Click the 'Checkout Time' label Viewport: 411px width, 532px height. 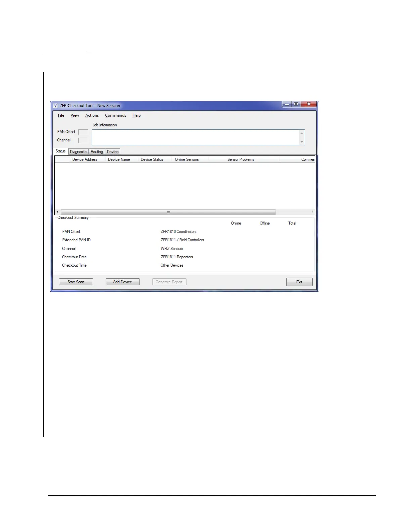(74, 265)
